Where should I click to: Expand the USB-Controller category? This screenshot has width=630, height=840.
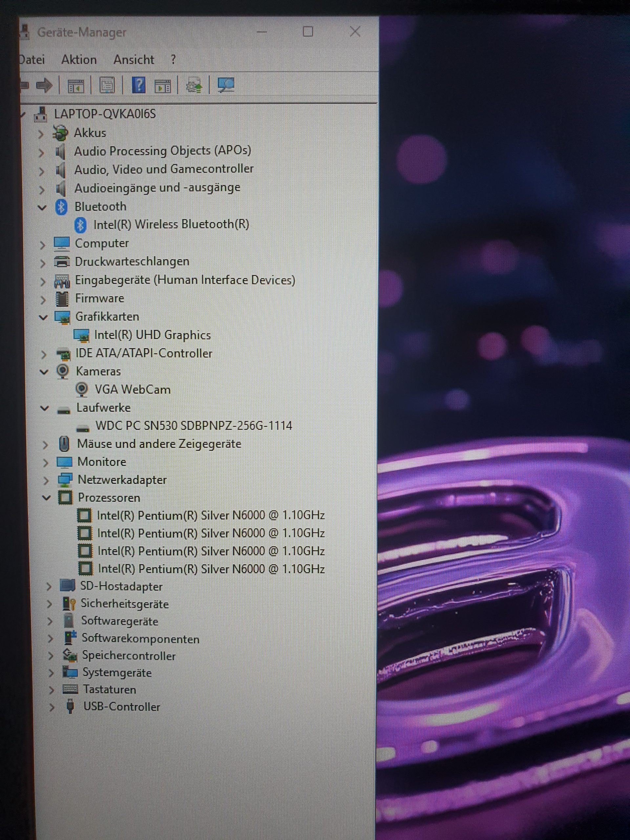click(52, 707)
